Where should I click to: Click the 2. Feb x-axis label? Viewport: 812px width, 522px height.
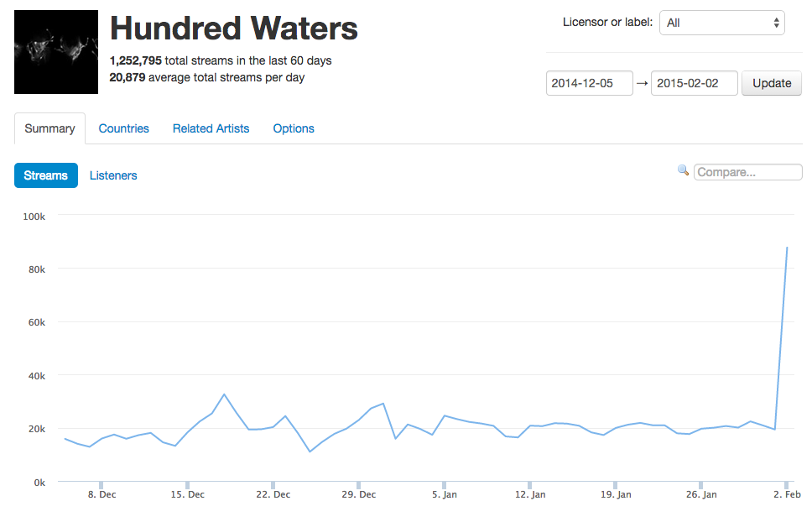pyautogui.click(x=787, y=494)
